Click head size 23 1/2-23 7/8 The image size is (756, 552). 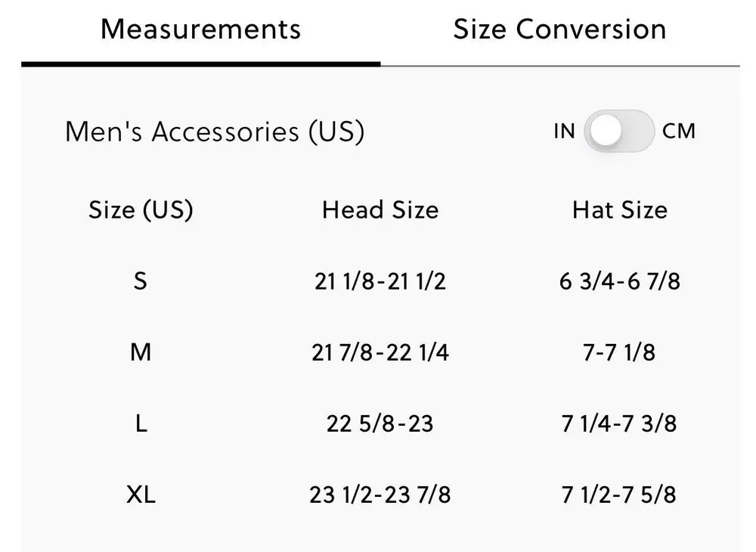[x=380, y=495]
